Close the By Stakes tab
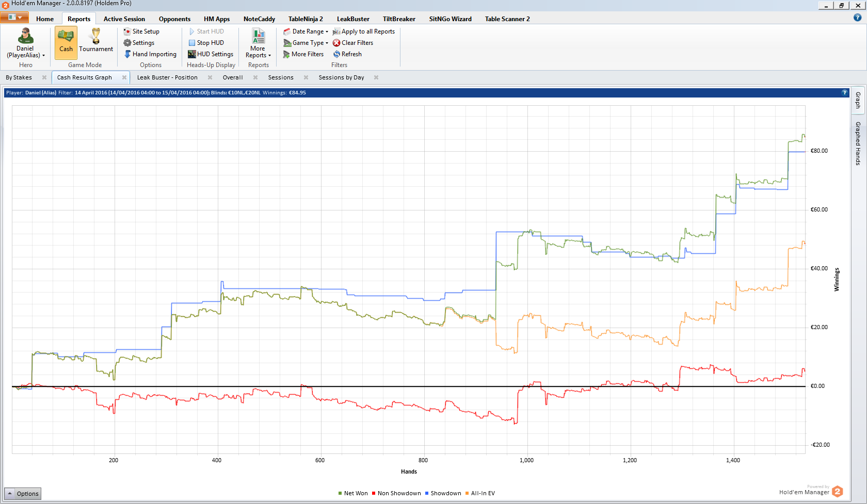Image resolution: width=867 pixels, height=504 pixels. coord(44,77)
